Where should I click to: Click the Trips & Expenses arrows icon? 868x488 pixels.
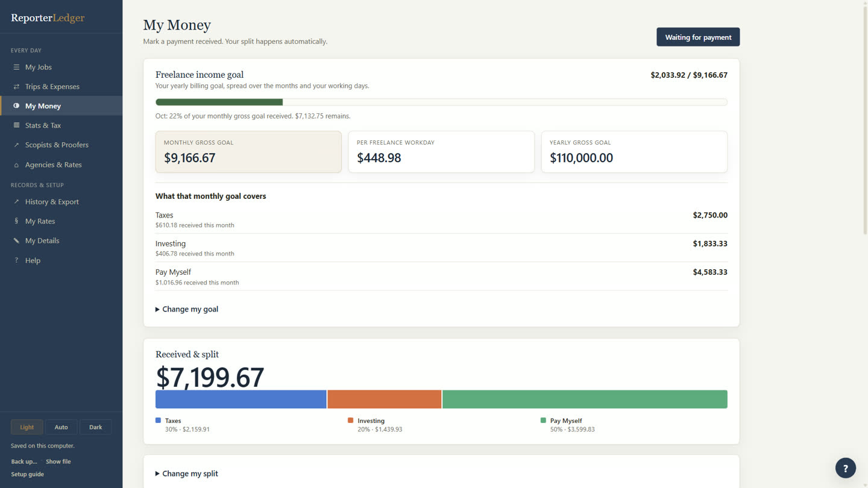point(16,87)
